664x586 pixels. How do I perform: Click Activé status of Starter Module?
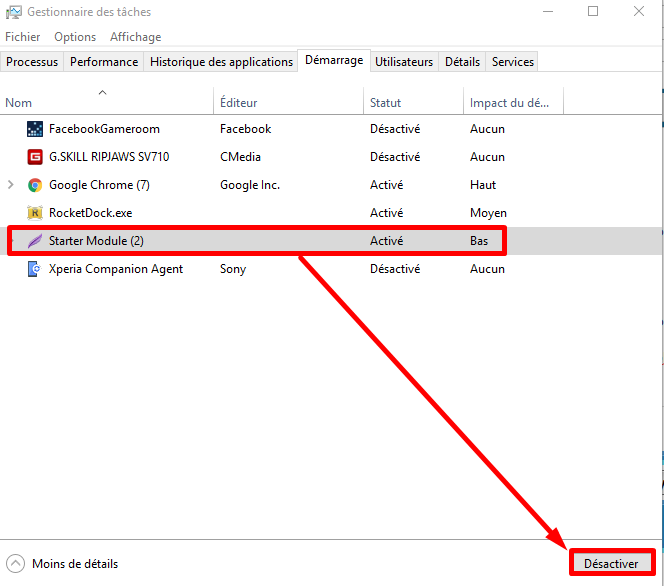coord(387,241)
